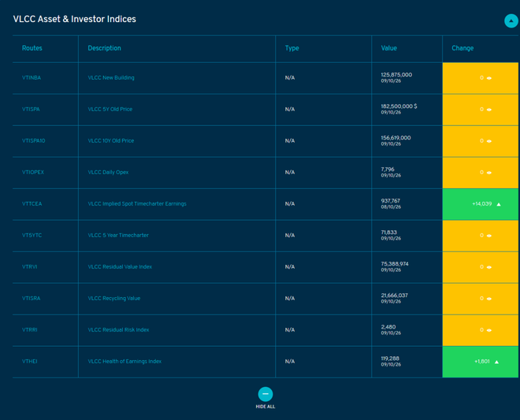Click VLCC 5 Year Timecharter description

[x=118, y=235]
